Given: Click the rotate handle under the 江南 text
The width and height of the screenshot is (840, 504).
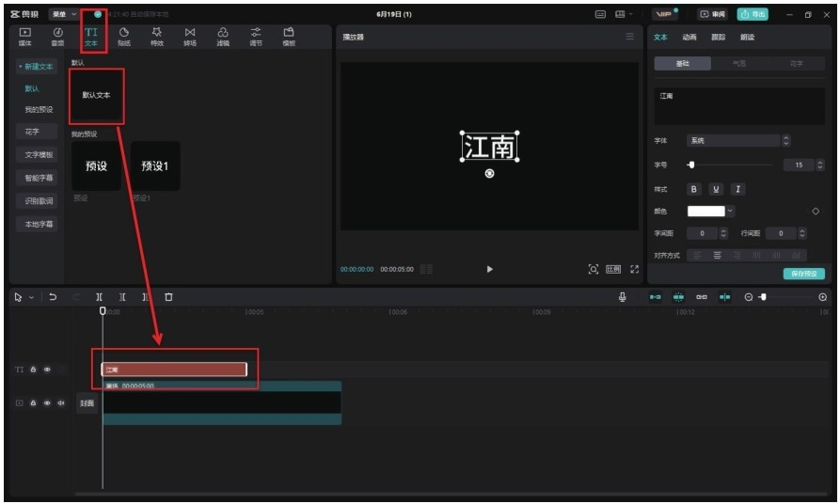Looking at the screenshot, I should point(489,174).
